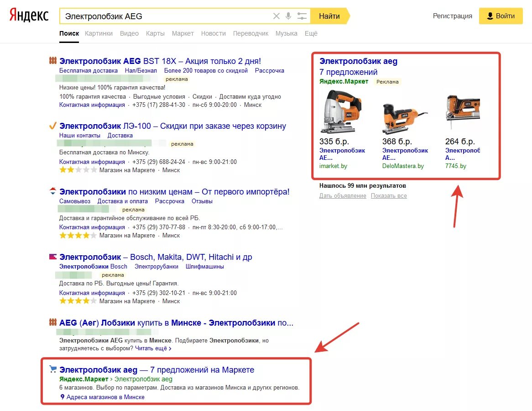
Task: Open Электролобзики по низким ценам ad
Action: pos(174,192)
